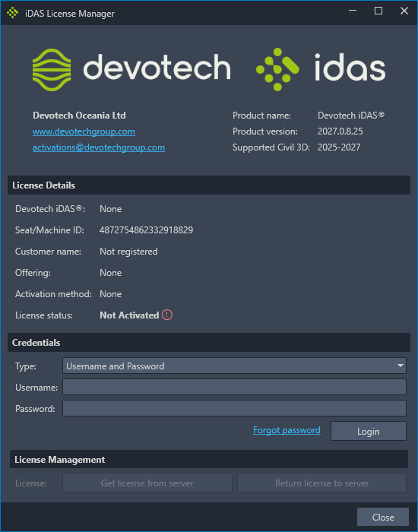Click the iDAS app icon in title bar
The width and height of the screenshot is (418, 532).
tap(13, 13)
